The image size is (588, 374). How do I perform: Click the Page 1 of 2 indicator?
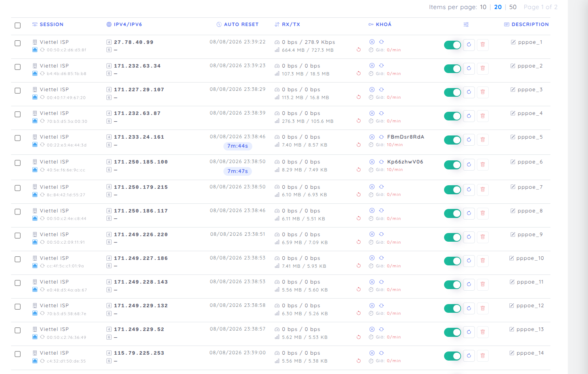541,7
